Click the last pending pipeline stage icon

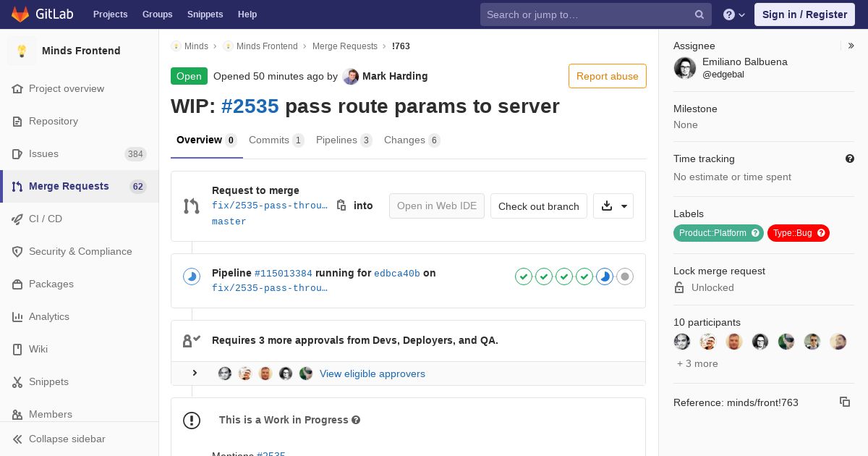tap(625, 276)
